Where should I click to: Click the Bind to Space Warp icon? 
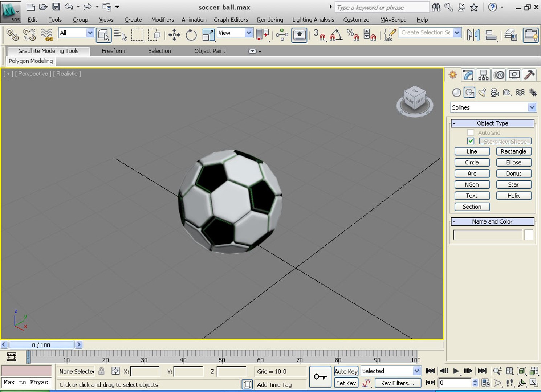pyautogui.click(x=46, y=35)
